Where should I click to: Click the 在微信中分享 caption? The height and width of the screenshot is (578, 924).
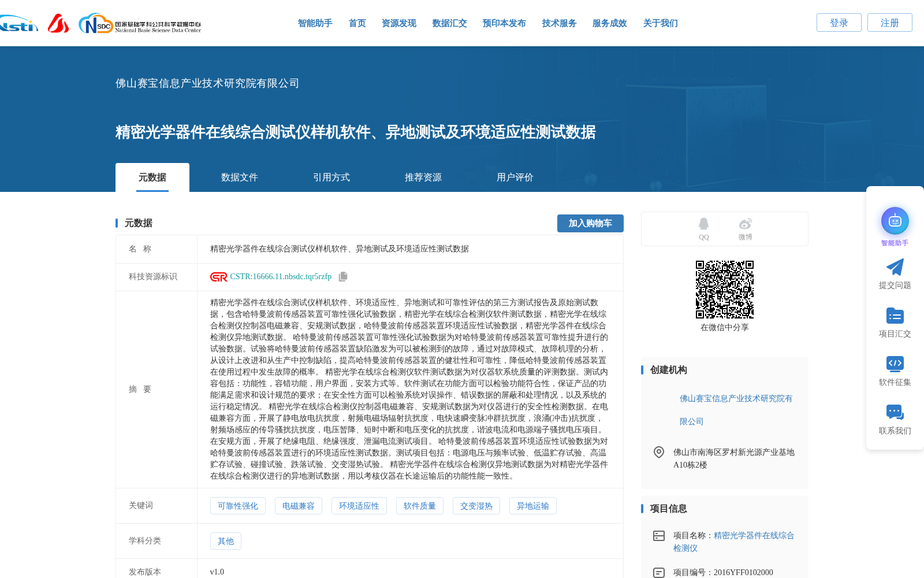click(725, 327)
